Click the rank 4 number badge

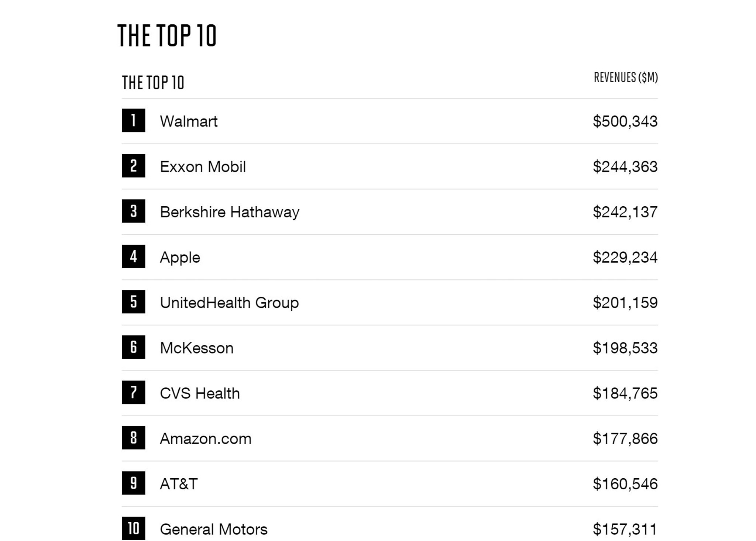(x=133, y=256)
